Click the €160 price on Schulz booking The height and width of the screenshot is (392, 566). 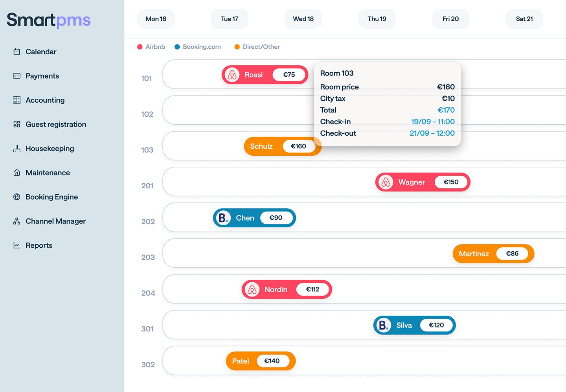pyautogui.click(x=298, y=146)
